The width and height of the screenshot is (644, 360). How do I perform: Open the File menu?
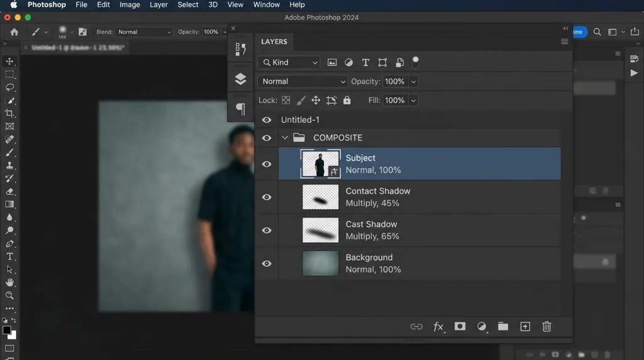[81, 5]
